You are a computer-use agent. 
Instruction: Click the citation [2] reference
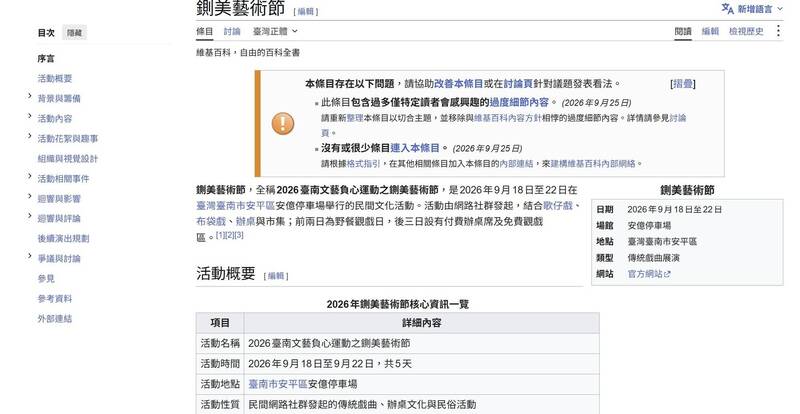click(230, 235)
